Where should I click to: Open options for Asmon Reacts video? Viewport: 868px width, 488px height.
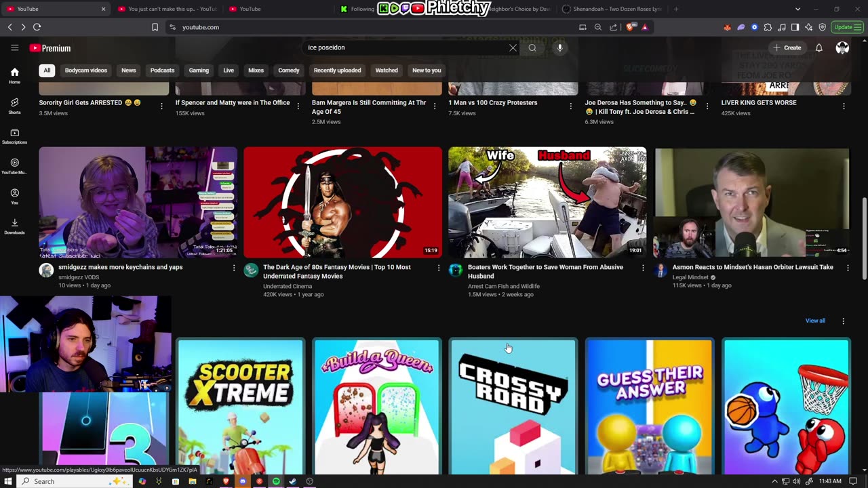click(x=848, y=268)
